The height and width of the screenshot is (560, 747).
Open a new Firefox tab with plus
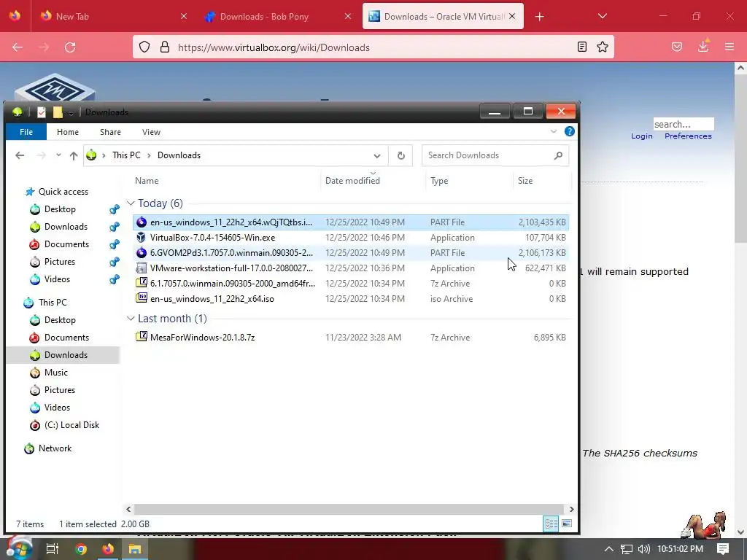click(x=539, y=17)
